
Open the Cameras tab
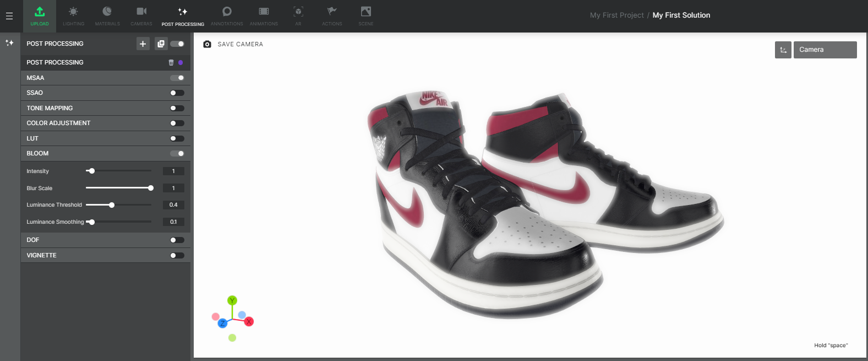point(141,16)
